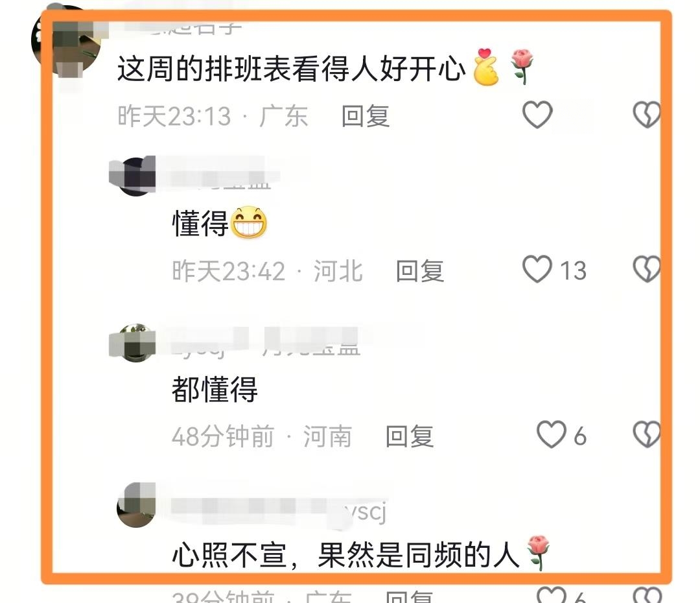Like the 懂得 reply with 13 likes
The width and height of the screenshot is (700, 603).
coord(537,269)
